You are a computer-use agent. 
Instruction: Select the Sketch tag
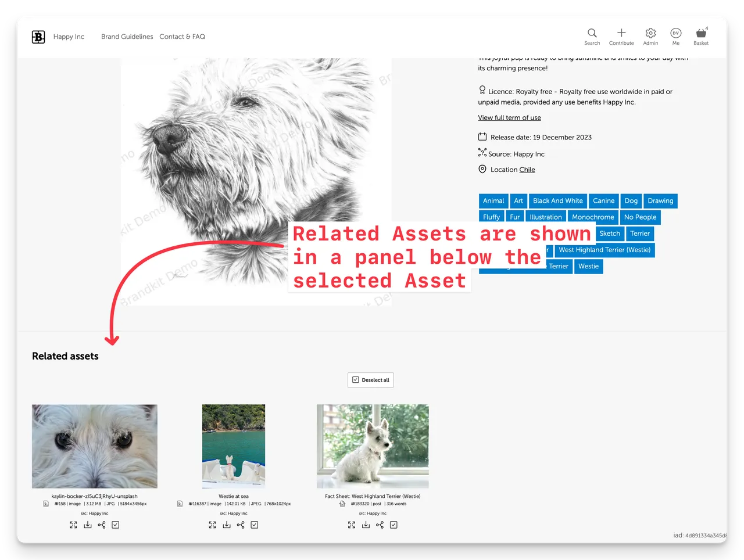[x=610, y=234]
